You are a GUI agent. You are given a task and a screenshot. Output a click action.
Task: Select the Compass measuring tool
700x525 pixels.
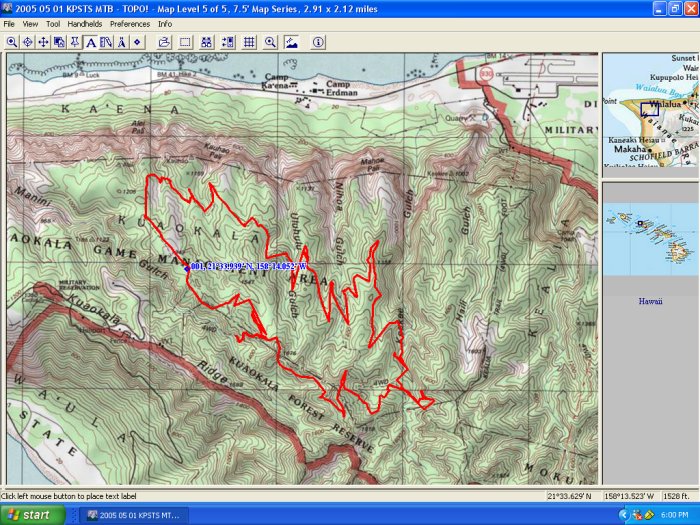click(122, 42)
